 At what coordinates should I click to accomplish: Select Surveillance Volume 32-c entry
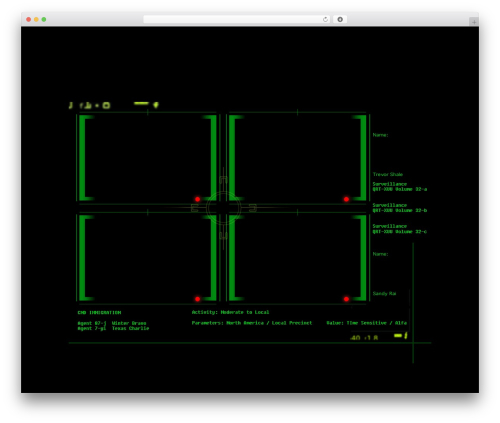[x=399, y=229]
